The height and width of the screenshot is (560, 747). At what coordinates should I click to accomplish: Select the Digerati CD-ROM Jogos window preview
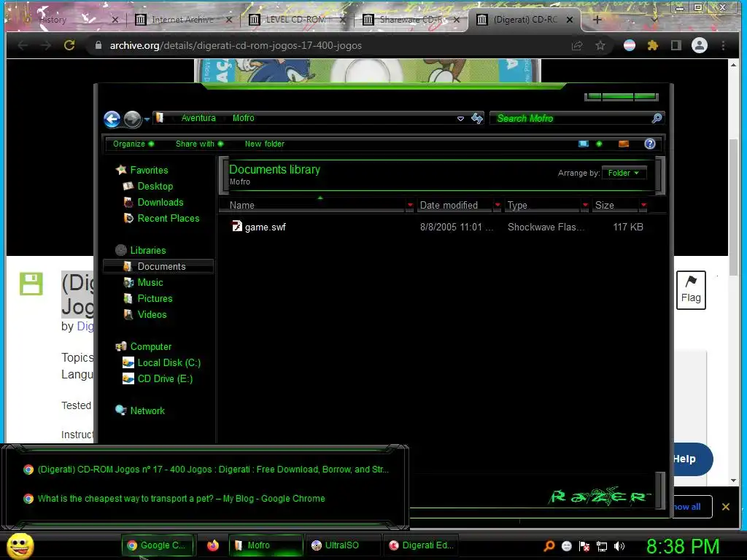click(206, 470)
